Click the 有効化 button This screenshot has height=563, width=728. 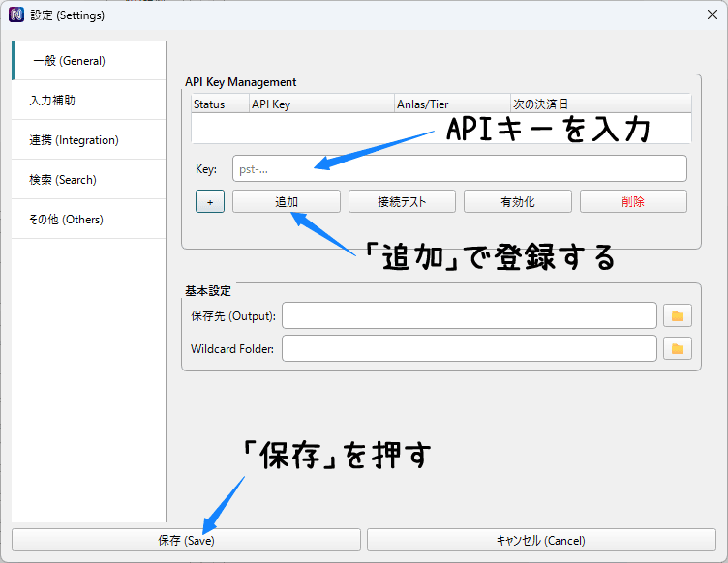(x=518, y=202)
